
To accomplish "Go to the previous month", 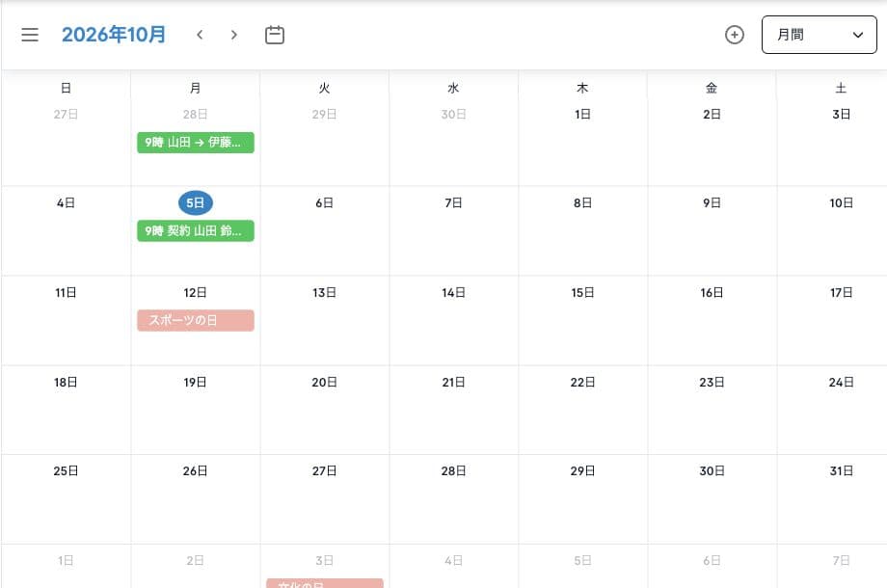I will tap(200, 35).
